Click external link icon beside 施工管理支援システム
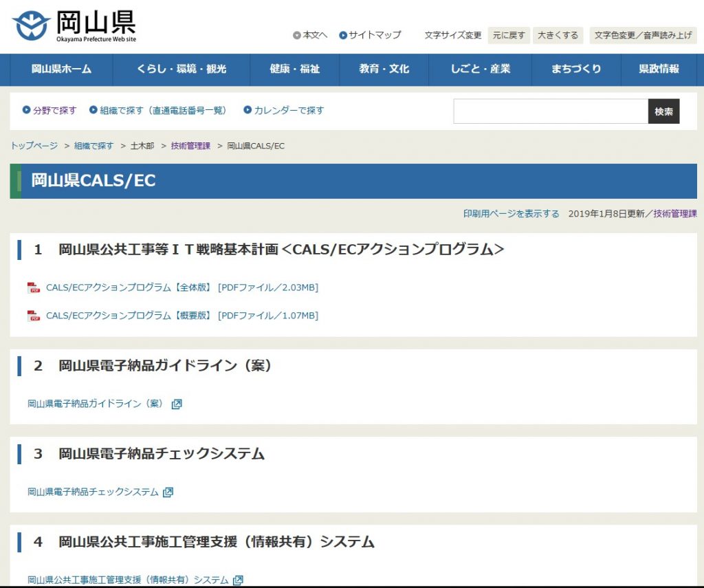Image resolution: width=704 pixels, height=588 pixels. 238,580
